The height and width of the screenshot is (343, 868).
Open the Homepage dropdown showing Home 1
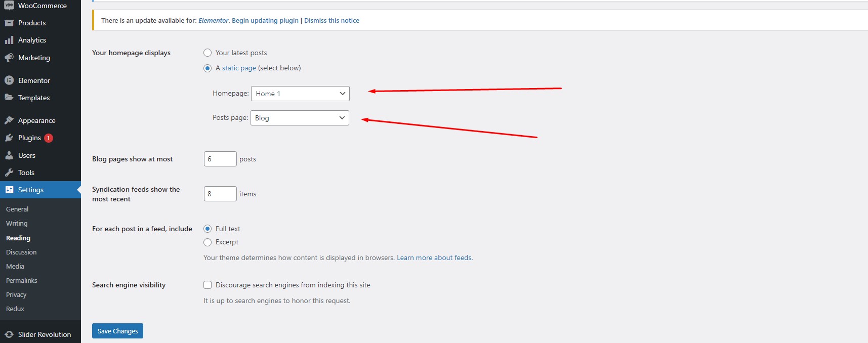click(300, 94)
